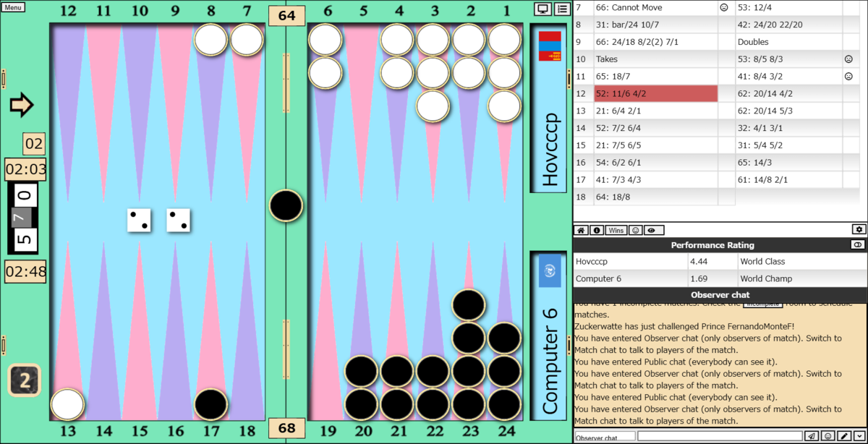
Task: Click the doubling cube showing 2
Action: point(24,380)
